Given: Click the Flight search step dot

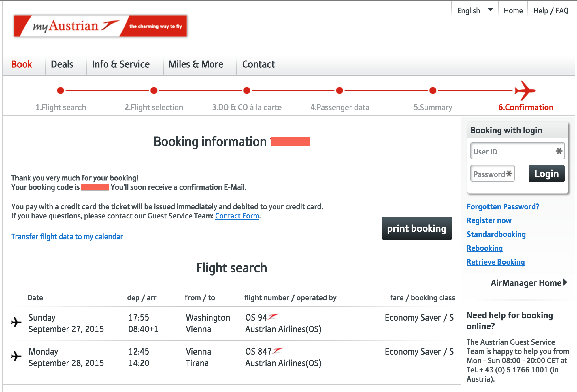Looking at the screenshot, I should pyautogui.click(x=61, y=91).
